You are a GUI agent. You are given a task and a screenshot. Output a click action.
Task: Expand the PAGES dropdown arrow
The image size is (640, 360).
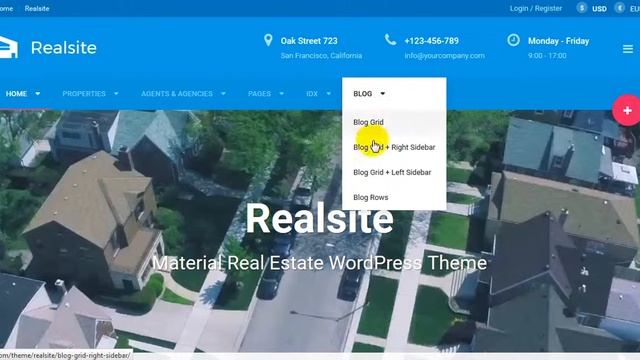pos(281,94)
